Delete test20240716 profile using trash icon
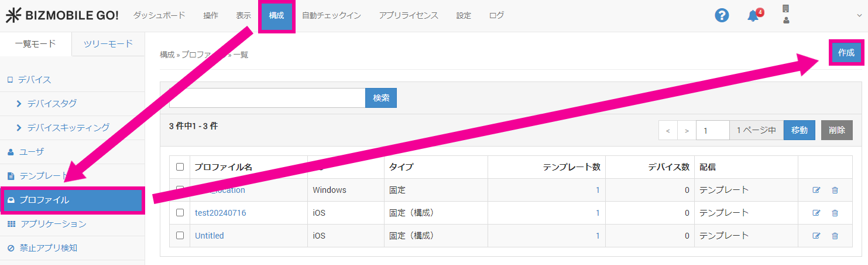This screenshot has height=265, width=868. coord(835,213)
